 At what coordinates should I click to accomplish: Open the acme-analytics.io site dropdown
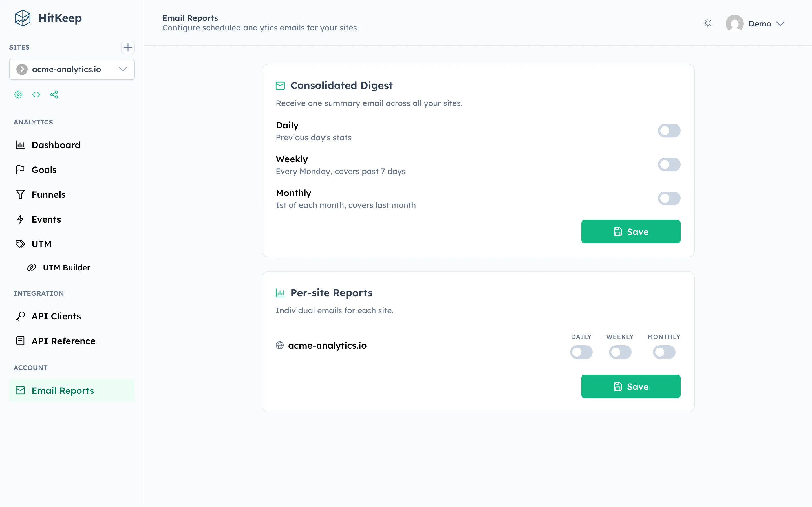coord(122,69)
